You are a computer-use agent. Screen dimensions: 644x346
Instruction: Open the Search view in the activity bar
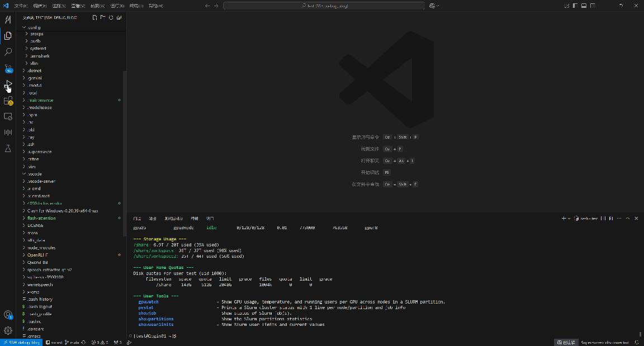coord(8,52)
